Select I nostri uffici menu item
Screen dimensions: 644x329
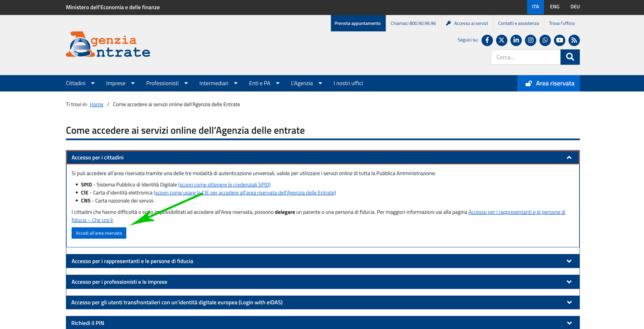[348, 83]
